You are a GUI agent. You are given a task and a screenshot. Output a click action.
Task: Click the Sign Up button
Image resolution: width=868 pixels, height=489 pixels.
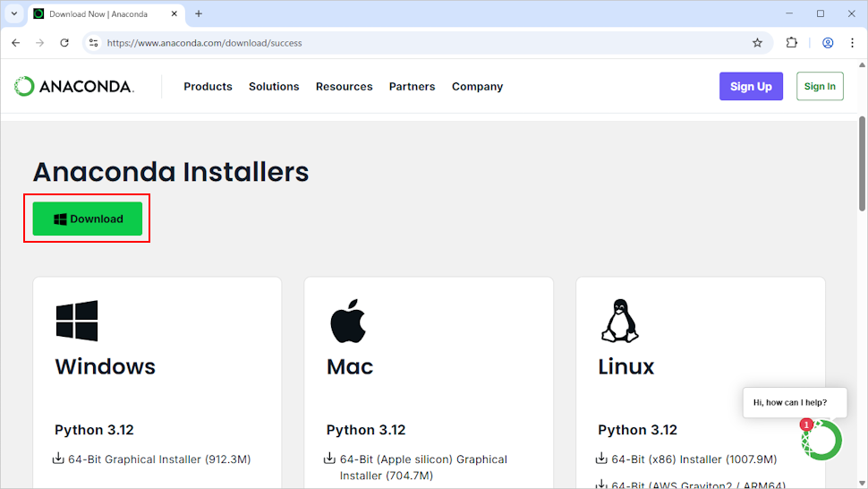(x=751, y=86)
